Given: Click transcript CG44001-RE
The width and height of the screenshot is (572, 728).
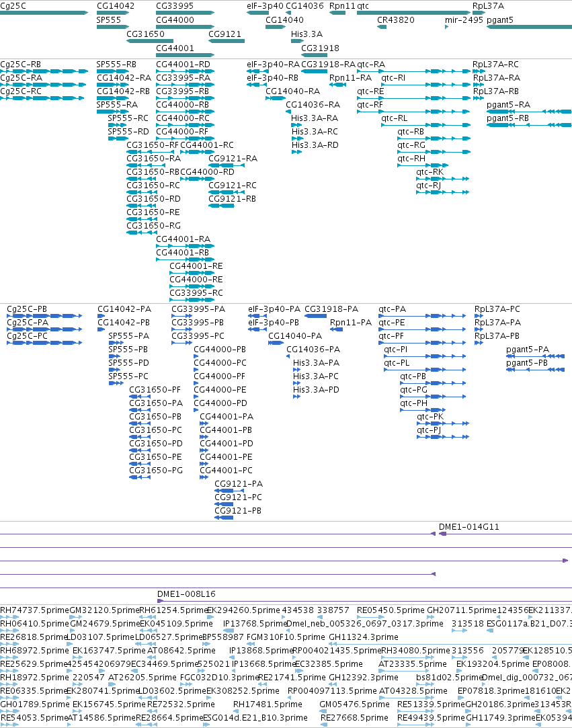Looking at the screenshot, I should coord(196,266).
